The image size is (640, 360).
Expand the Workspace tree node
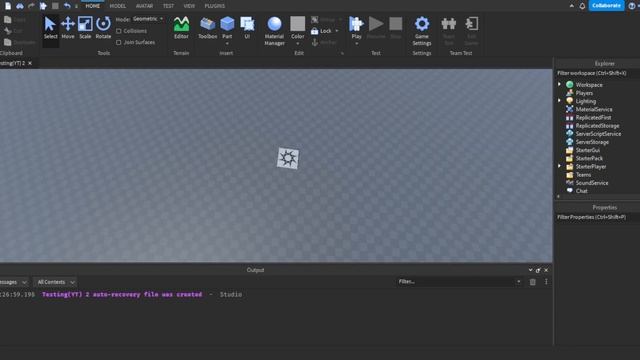pos(560,84)
